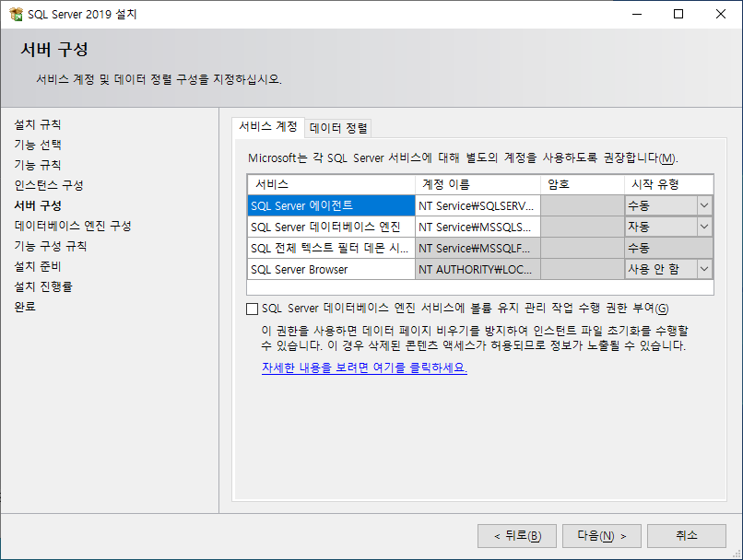Open the 자세한 내용을 보려면 여기를 클릭하세요 link
Image resolution: width=743 pixels, height=560 pixels.
click(364, 367)
